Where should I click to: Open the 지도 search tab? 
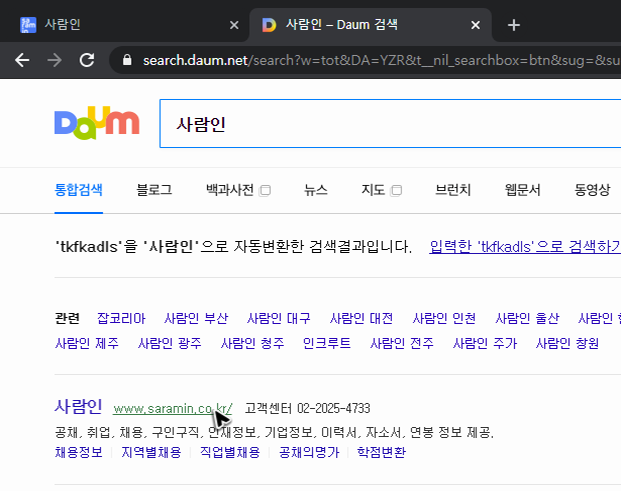click(373, 190)
